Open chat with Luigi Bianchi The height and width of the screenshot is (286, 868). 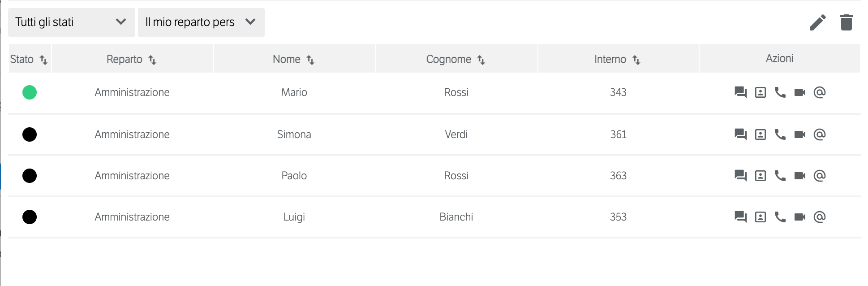click(740, 217)
